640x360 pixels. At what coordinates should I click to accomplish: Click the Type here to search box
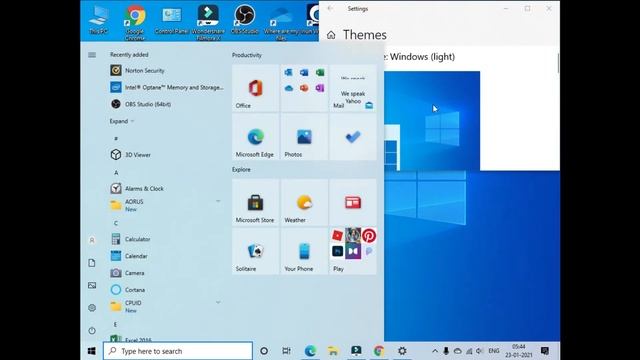click(x=178, y=351)
